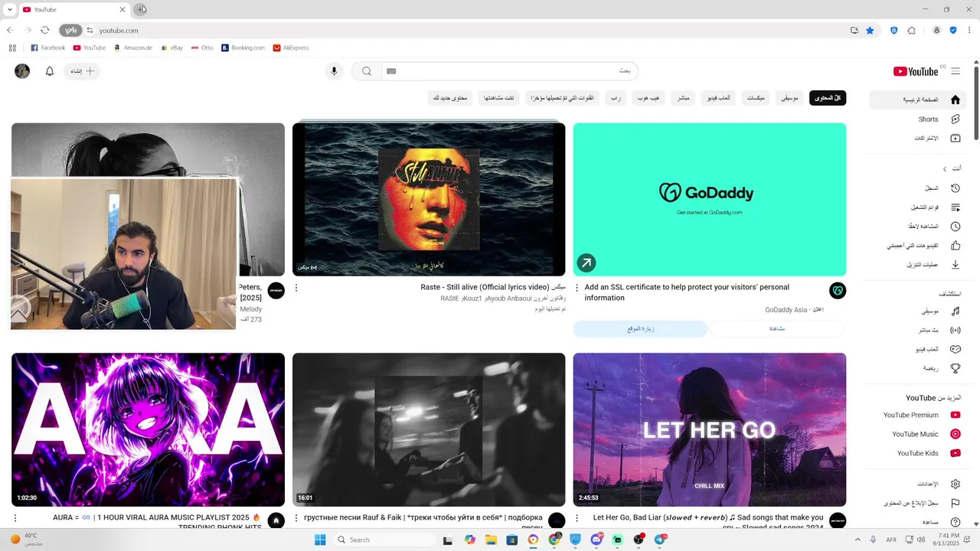Open Settings (الإعدادات) gear in sidebar
The width and height of the screenshot is (980, 551).
pos(917,484)
